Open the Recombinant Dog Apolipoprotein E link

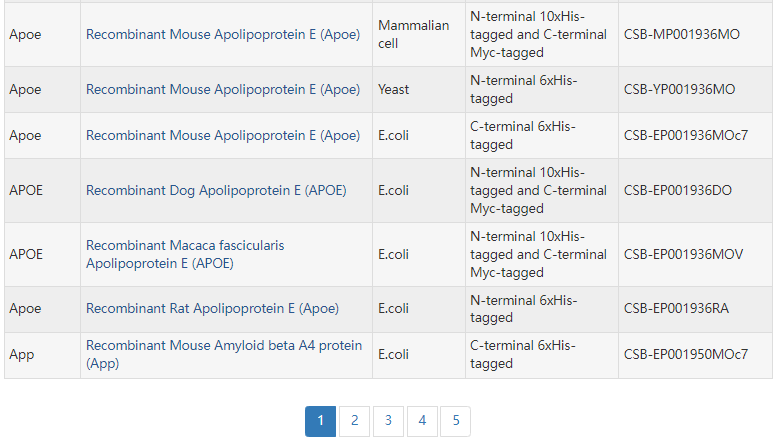coord(216,190)
